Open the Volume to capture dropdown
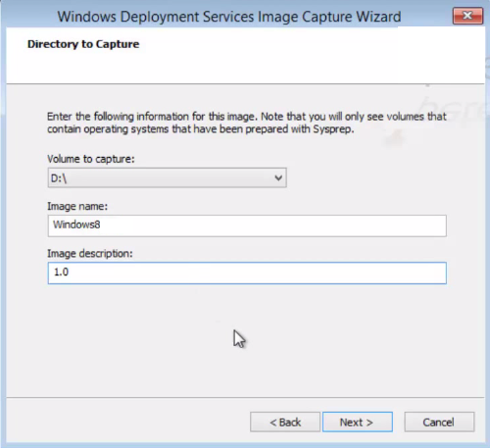Viewport: 490px width, 448px height. [x=168, y=177]
